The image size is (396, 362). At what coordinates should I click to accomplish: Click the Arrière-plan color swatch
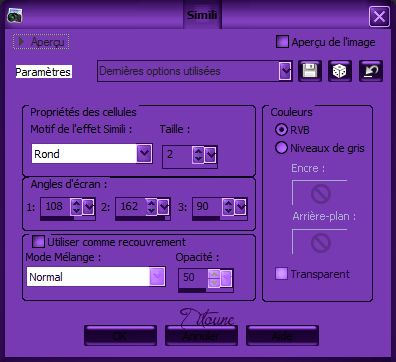point(320,242)
